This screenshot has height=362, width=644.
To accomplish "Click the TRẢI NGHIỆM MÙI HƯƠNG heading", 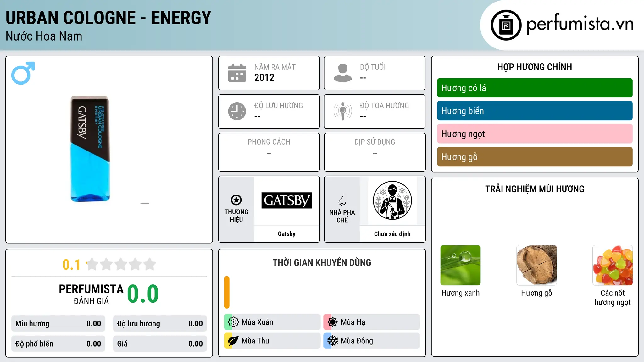I will pyautogui.click(x=535, y=189).
